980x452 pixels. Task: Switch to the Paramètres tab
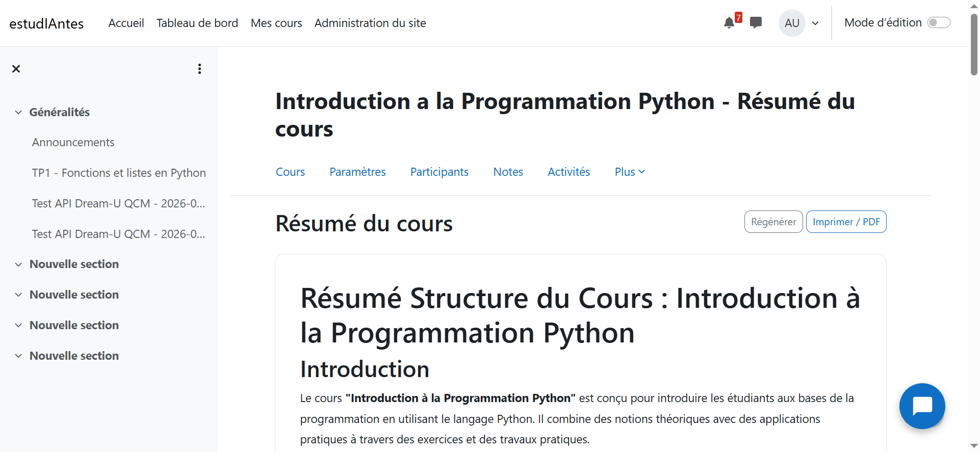coord(357,172)
